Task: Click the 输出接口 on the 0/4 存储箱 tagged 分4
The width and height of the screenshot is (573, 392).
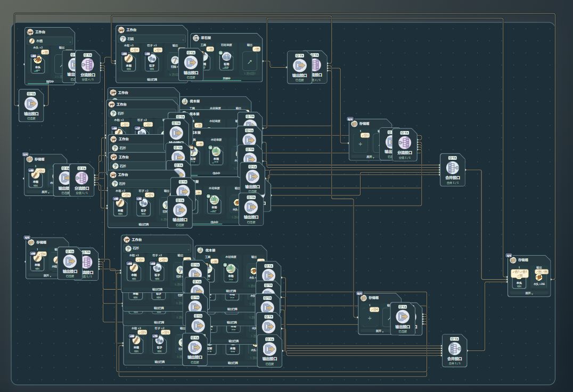Action: [x=403, y=318]
